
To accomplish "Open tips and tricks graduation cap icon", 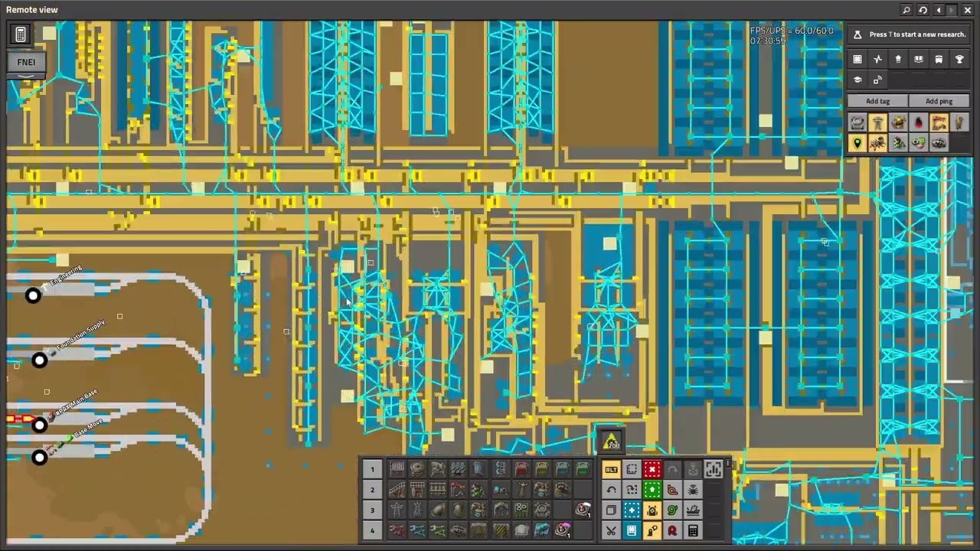I will [x=857, y=80].
